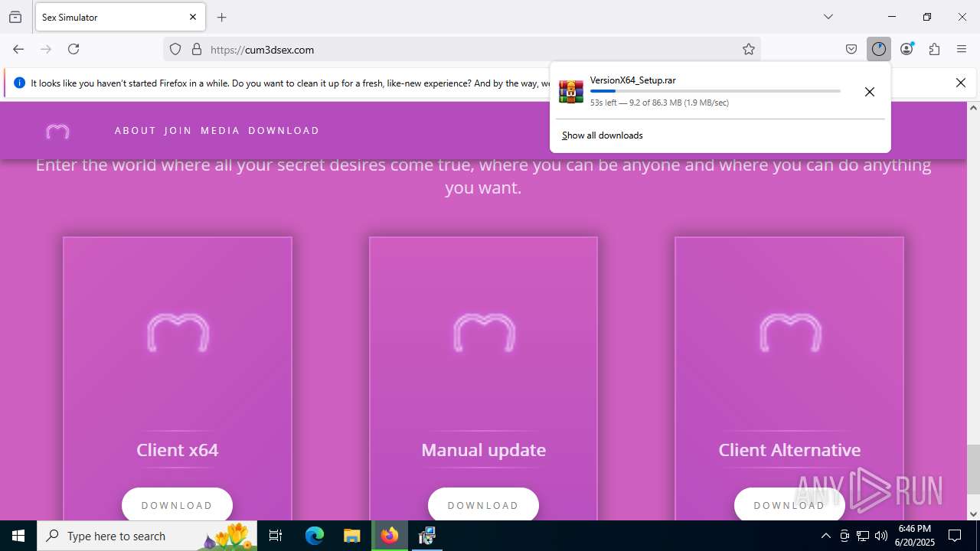Open the Firefox hamburger menu
The width and height of the screenshot is (980, 551).
(x=962, y=49)
